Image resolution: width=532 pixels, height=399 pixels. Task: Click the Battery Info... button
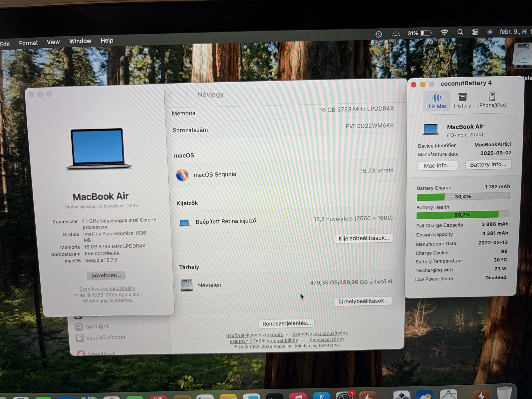(488, 164)
